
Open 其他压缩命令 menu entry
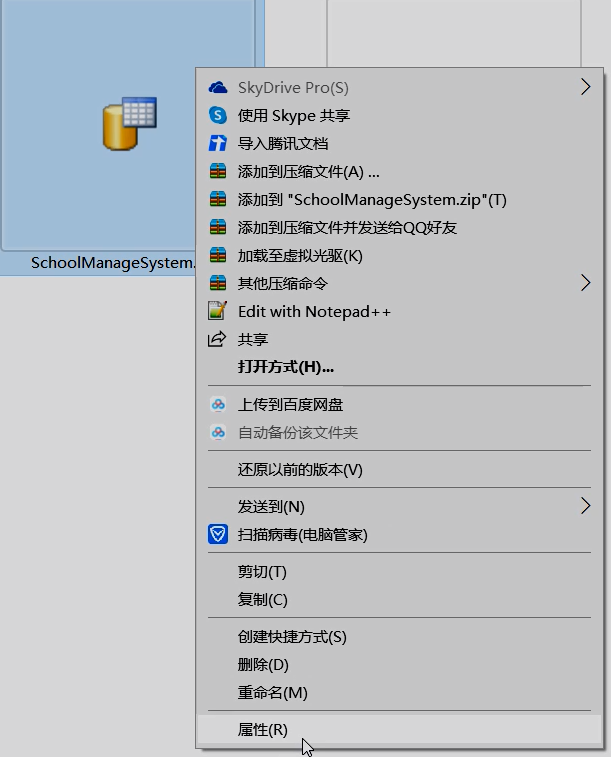coord(399,283)
